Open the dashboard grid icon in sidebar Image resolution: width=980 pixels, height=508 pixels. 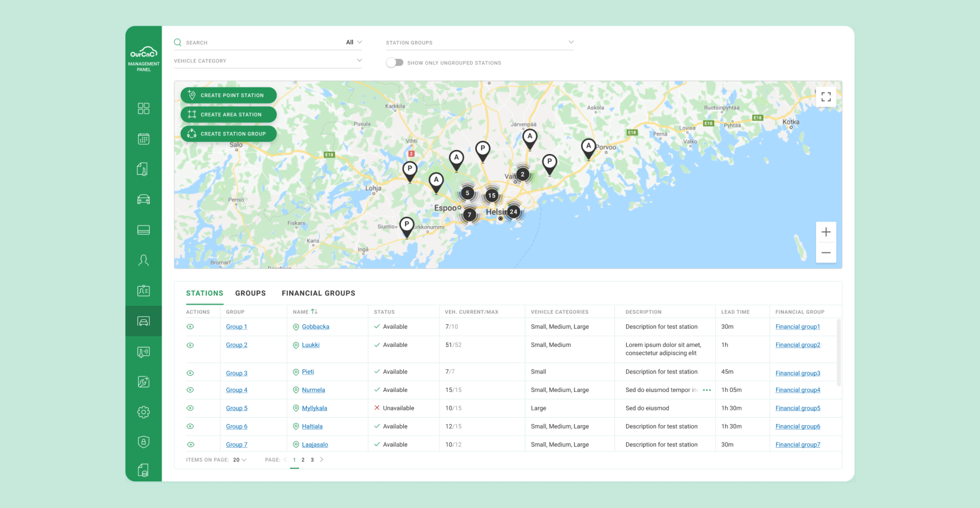pyautogui.click(x=143, y=108)
